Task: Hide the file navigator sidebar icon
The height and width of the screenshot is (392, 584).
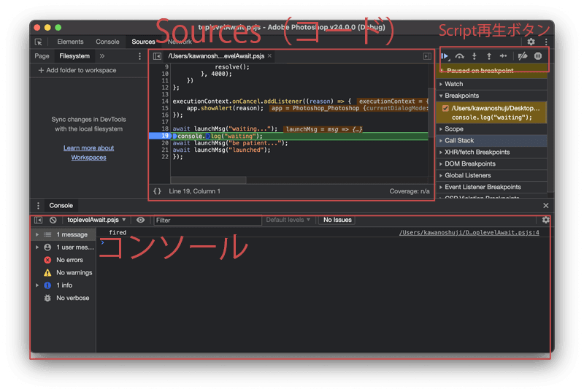Action: coord(157,56)
